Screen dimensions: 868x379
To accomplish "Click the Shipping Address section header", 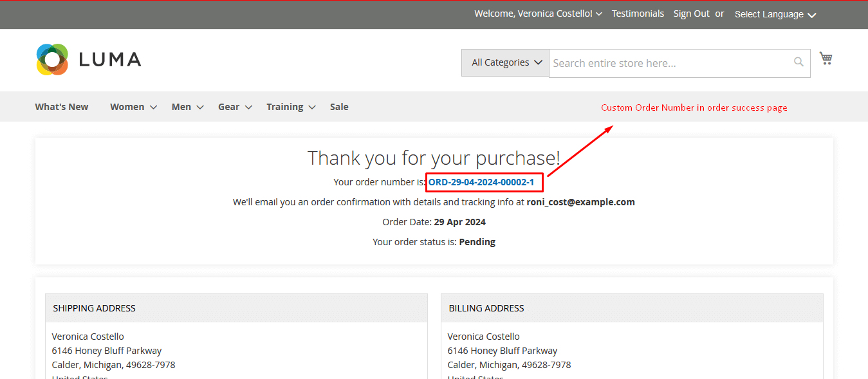I will [95, 308].
